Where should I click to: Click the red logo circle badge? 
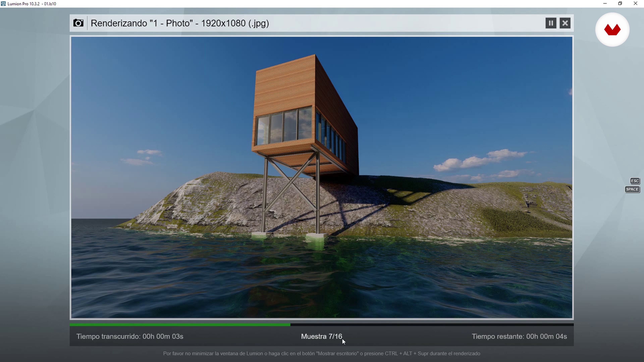(612, 30)
